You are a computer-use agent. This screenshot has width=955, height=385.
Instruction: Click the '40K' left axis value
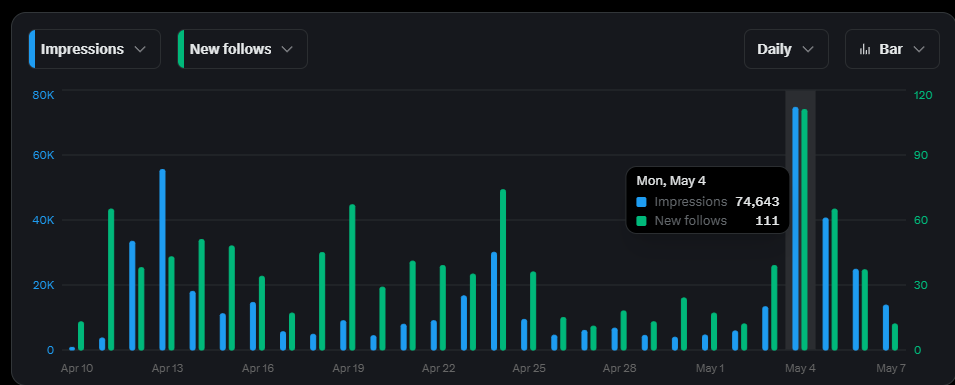pos(43,220)
